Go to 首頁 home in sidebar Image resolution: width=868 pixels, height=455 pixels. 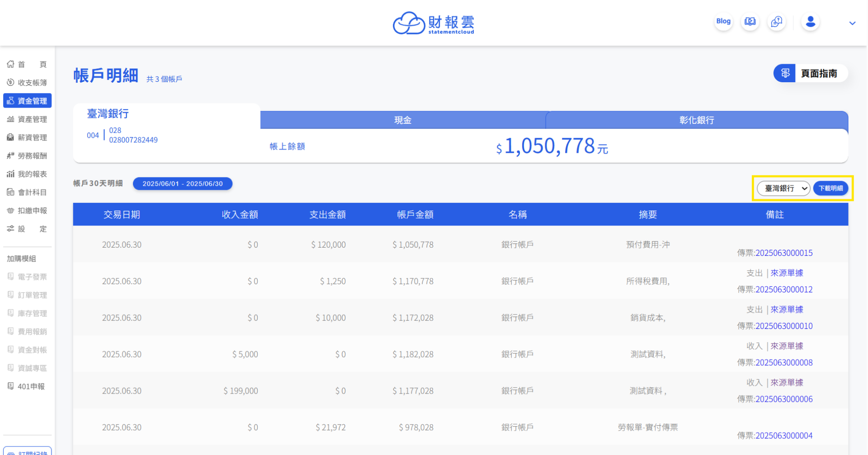point(27,64)
